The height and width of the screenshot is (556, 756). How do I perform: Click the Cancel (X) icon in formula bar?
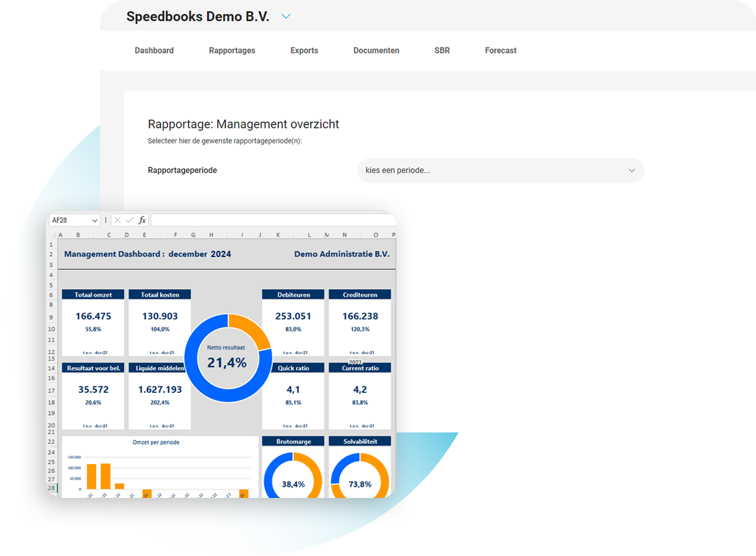pyautogui.click(x=117, y=220)
